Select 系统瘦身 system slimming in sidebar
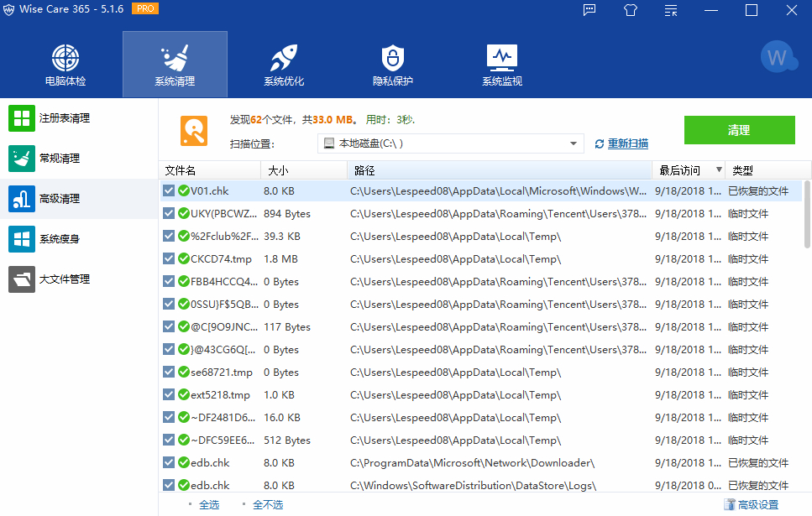The width and height of the screenshot is (812, 516). (79, 239)
